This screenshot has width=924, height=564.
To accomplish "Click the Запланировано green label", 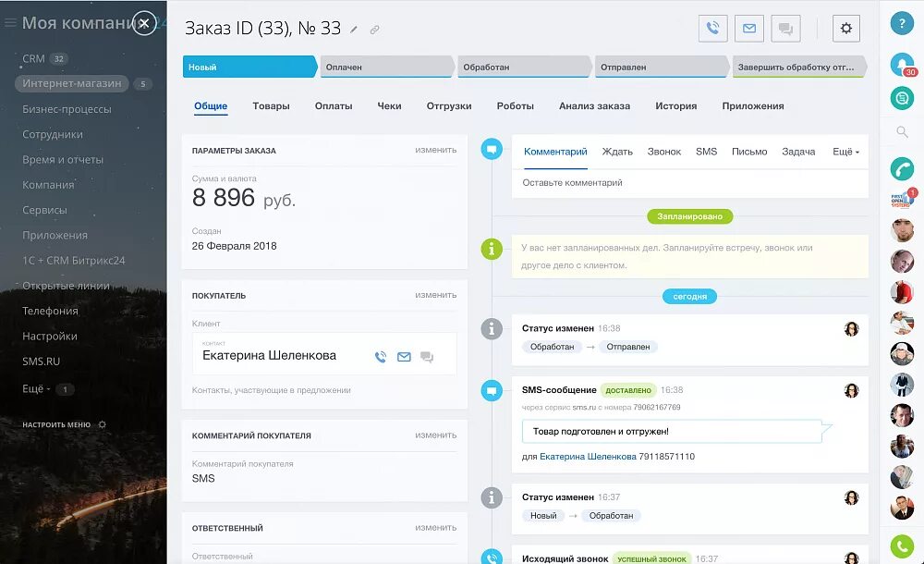I will (689, 216).
